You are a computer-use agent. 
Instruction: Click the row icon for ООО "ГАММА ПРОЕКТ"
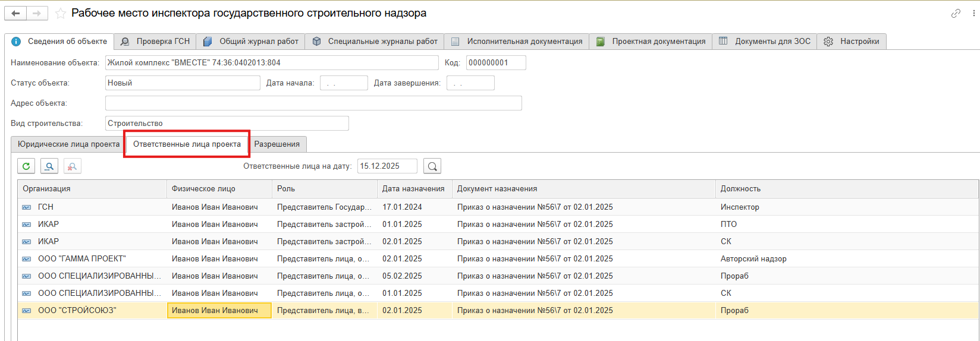(x=27, y=259)
